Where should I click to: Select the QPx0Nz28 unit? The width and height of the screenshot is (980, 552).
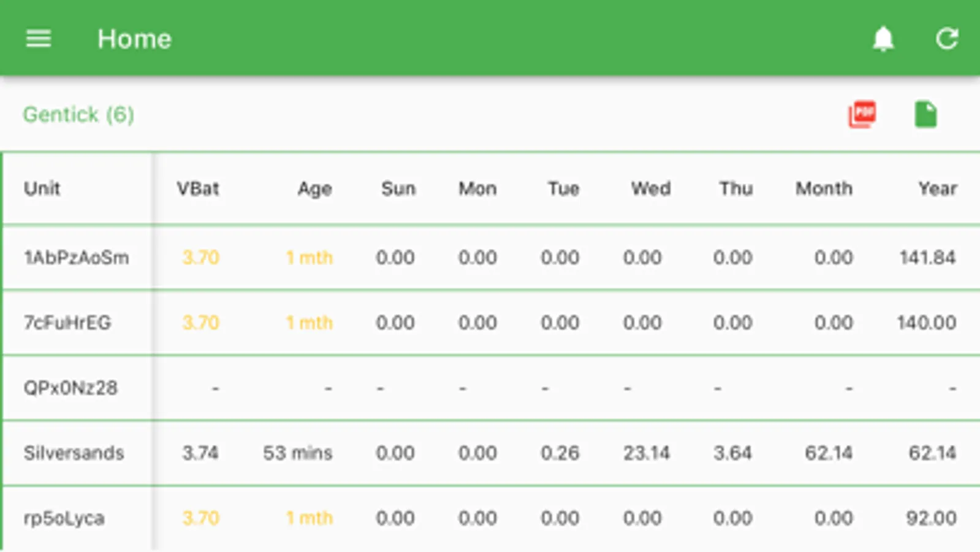coord(70,388)
